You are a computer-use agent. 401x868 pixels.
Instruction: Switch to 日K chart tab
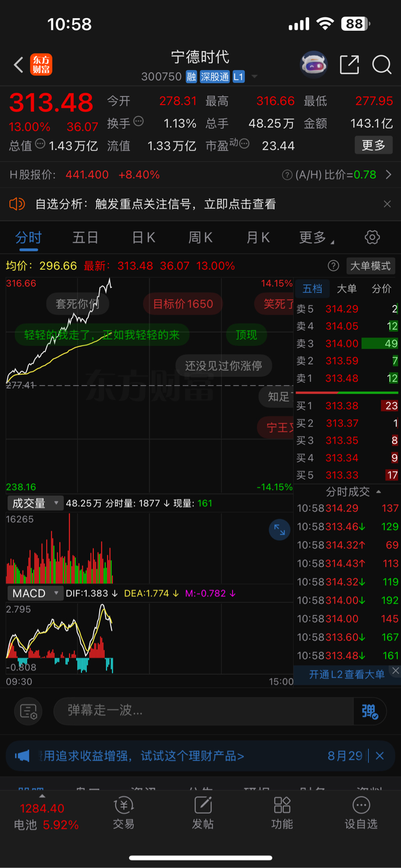coord(143,238)
